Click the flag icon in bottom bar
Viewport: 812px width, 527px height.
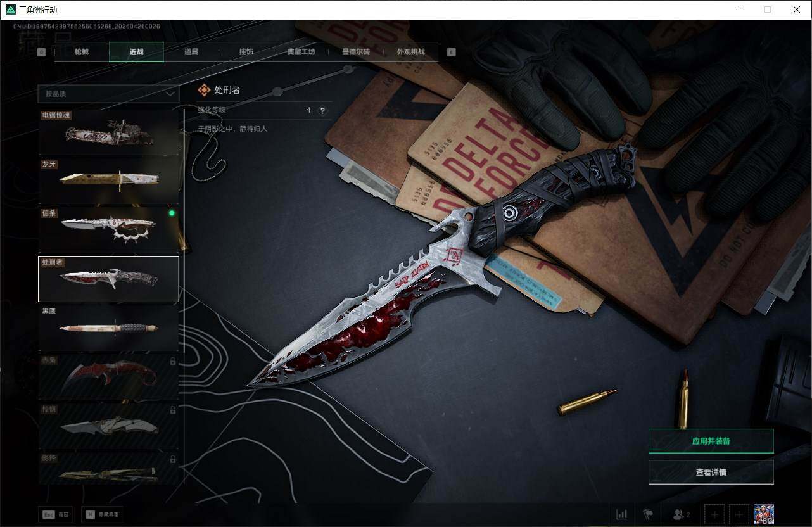[648, 514]
